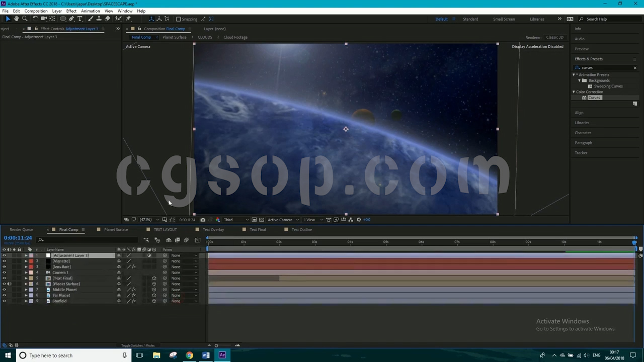This screenshot has width=644, height=362.
Task: Open the Graph Editor icon
Action: pyautogui.click(x=197, y=240)
